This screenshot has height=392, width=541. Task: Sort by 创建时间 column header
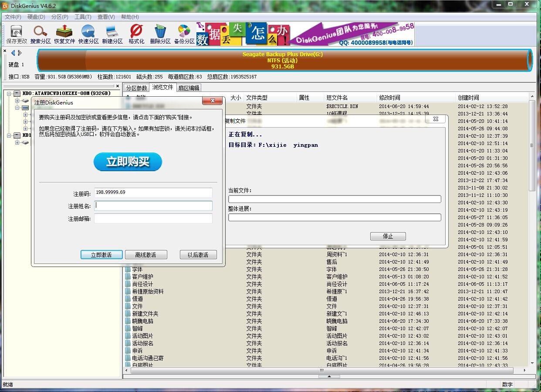pyautogui.click(x=492, y=98)
